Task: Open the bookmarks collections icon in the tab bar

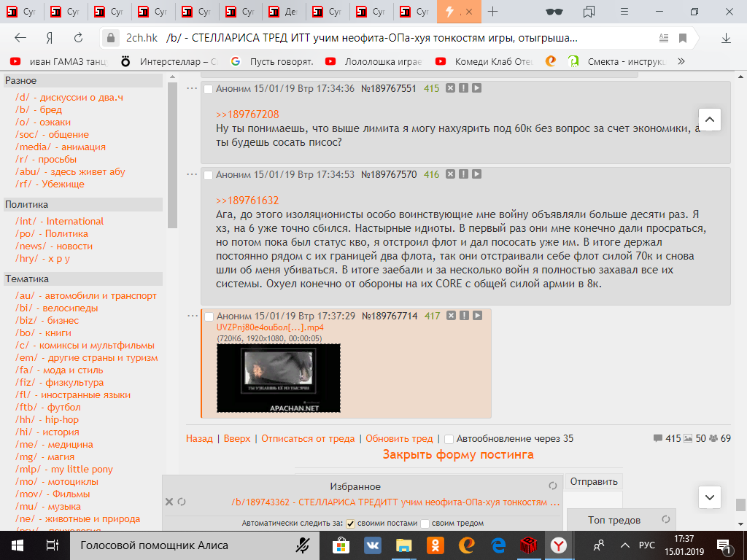Action: pos(589,12)
